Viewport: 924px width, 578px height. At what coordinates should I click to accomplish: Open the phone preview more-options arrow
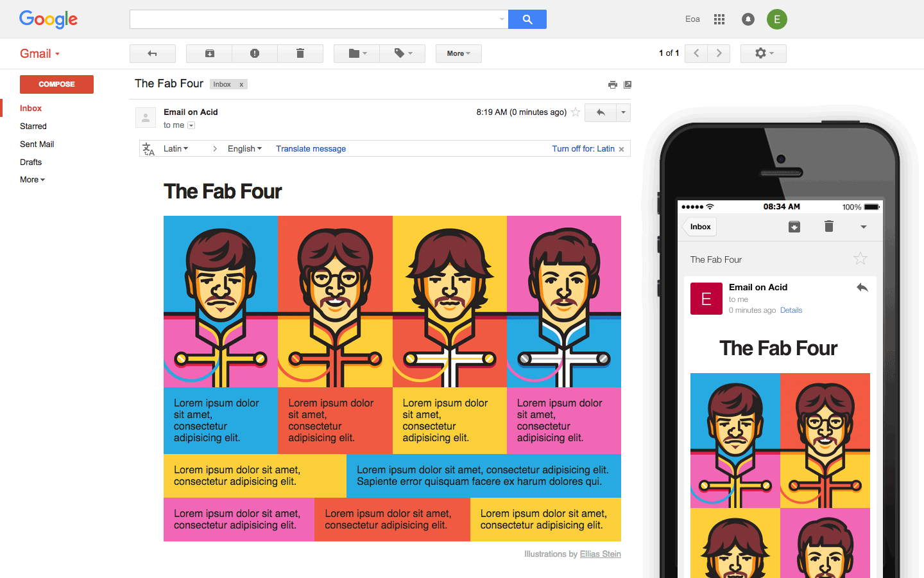tap(864, 227)
